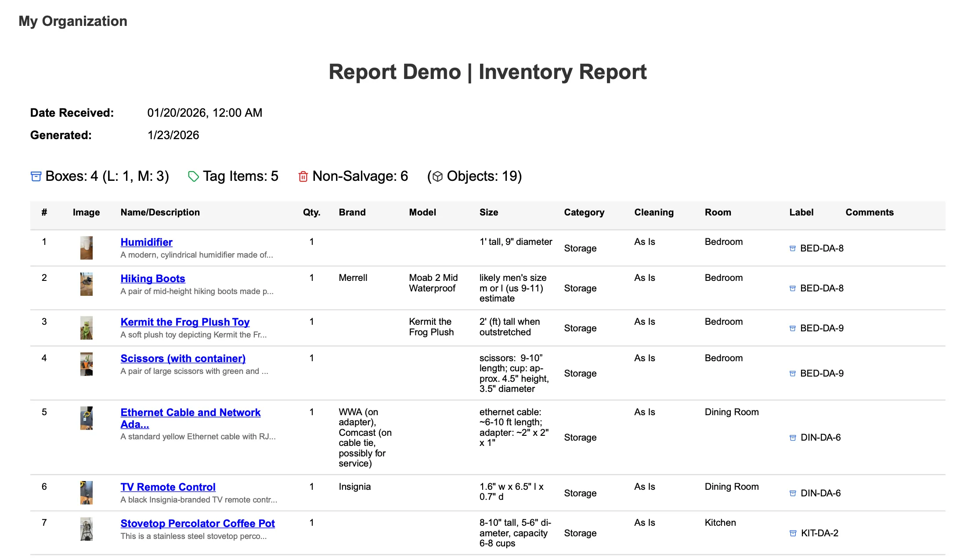Click the Moab 2 Mid Waterproof model cell
This screenshot has width=953, height=560.
tap(433, 283)
